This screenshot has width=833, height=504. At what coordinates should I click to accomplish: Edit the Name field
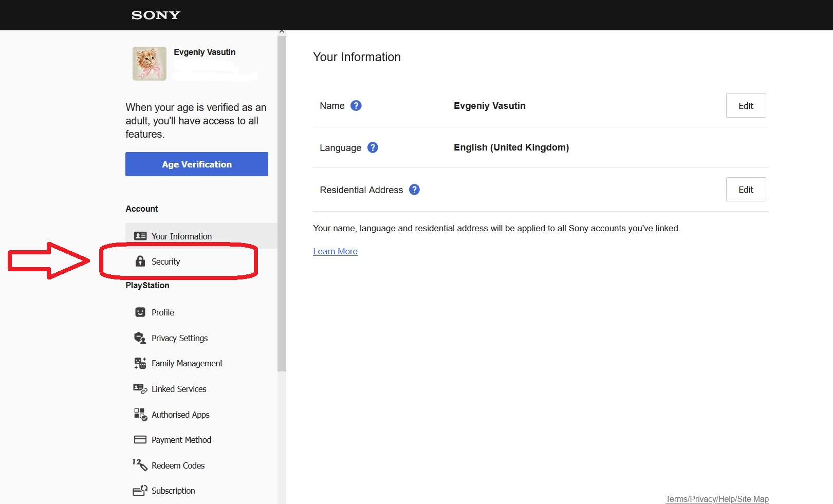pos(746,105)
